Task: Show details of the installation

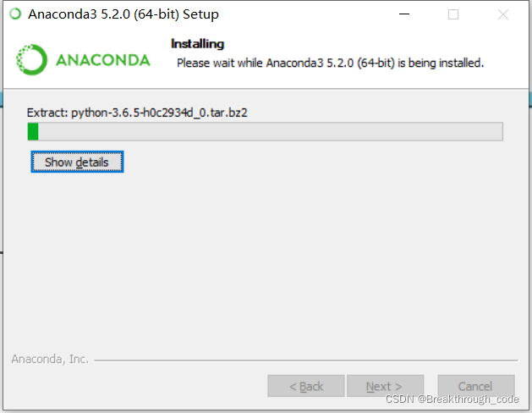Action: tap(77, 162)
